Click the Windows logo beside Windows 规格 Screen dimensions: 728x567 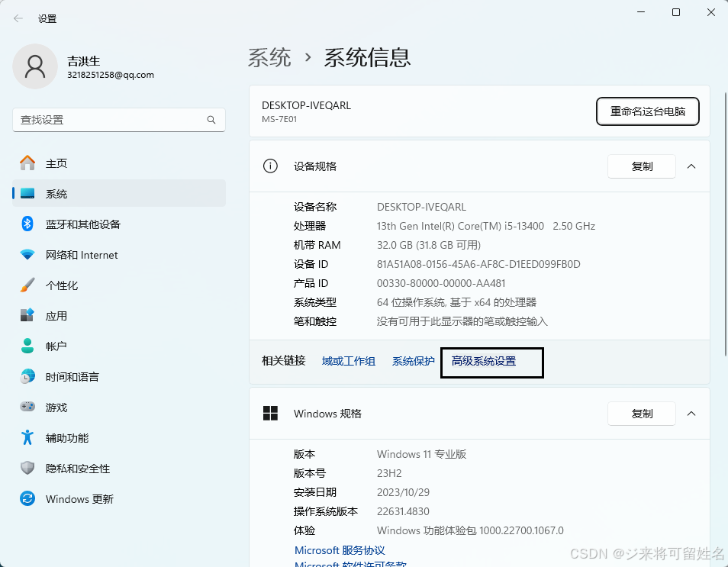click(270, 414)
